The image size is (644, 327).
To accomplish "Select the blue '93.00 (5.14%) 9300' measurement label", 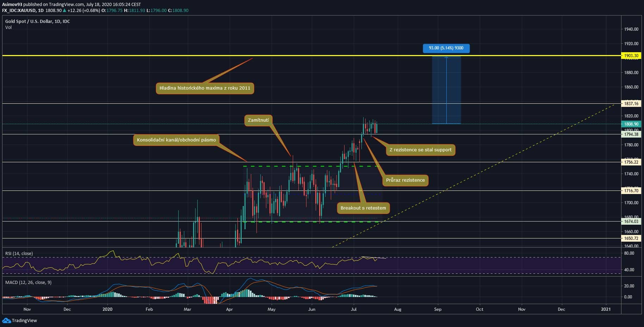I will point(446,48).
